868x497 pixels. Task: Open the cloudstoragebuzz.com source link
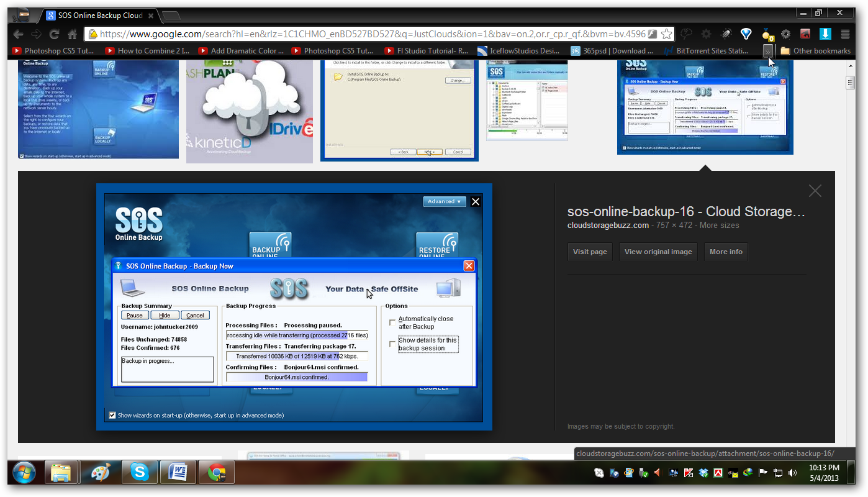tap(608, 226)
